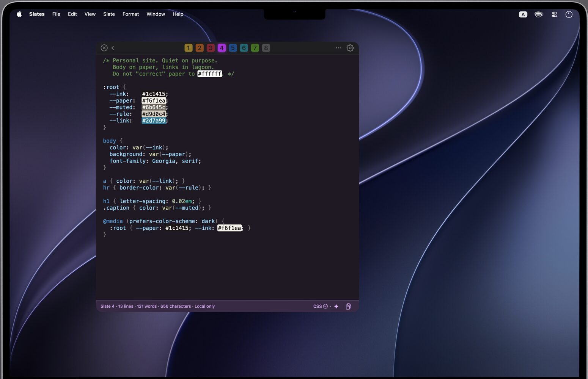Click 'Body on paper, links in lagoon.' comment
The height and width of the screenshot is (379, 588).
163,67
